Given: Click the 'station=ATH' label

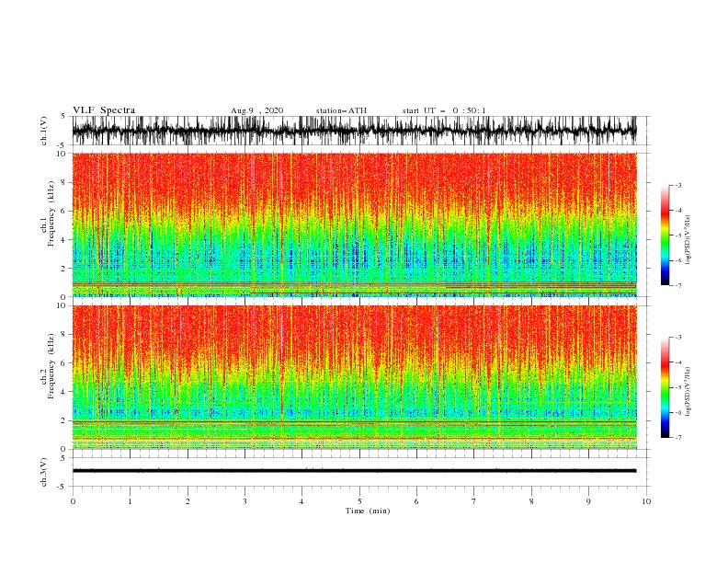Looking at the screenshot, I should click(x=341, y=110).
